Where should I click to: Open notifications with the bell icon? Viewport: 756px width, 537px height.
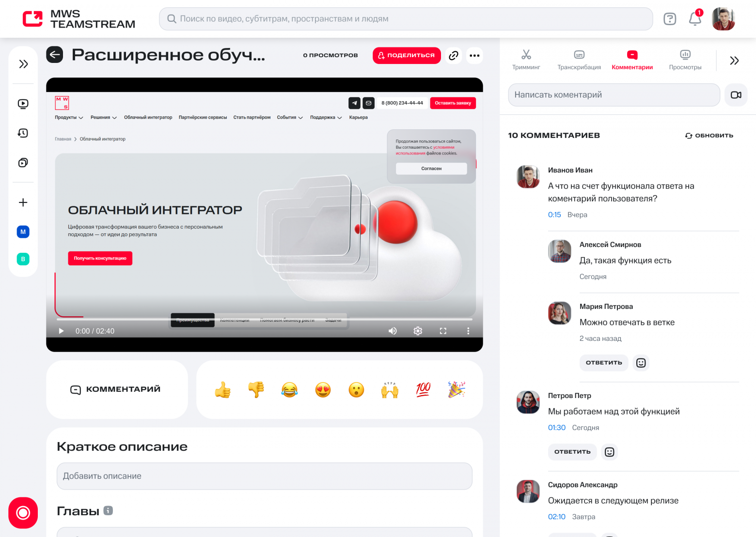pos(694,19)
